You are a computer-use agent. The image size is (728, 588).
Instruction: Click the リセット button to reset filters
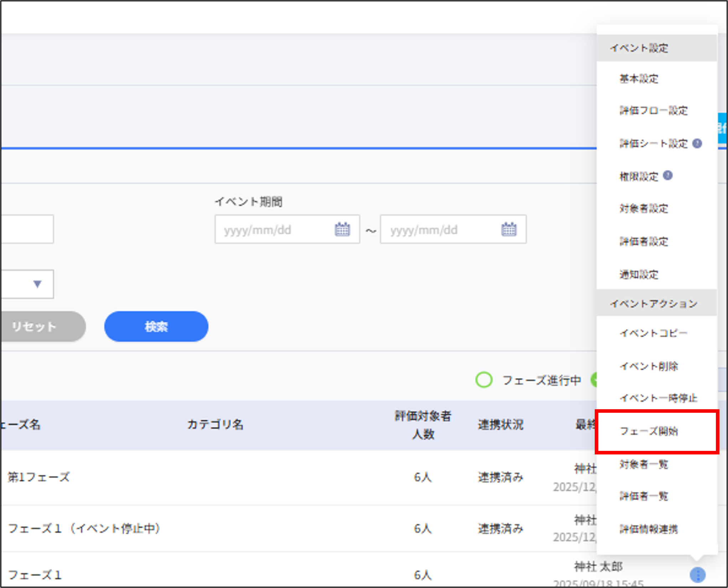click(x=34, y=326)
